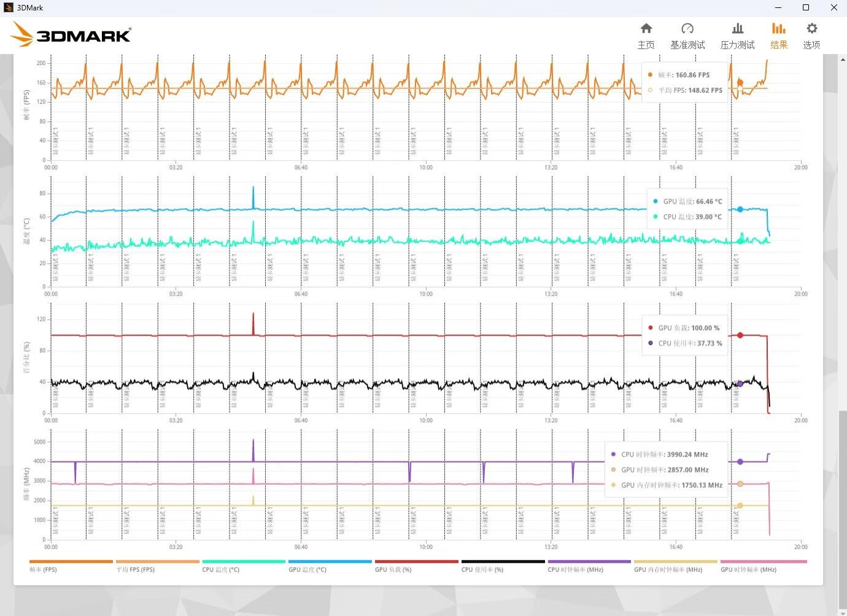
Task: Open the 选项 options gear icon
Action: click(x=811, y=36)
